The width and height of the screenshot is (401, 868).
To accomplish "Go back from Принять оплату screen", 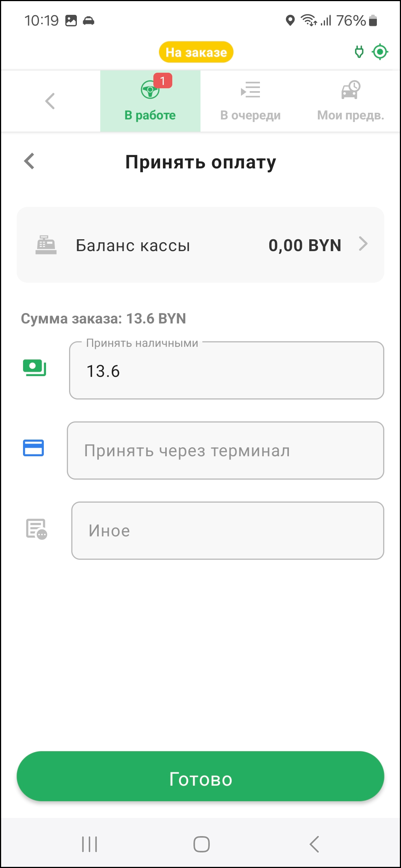I will (x=29, y=161).
